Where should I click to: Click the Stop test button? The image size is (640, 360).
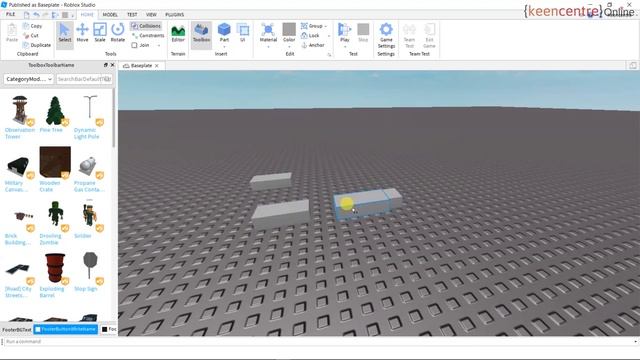point(363,33)
